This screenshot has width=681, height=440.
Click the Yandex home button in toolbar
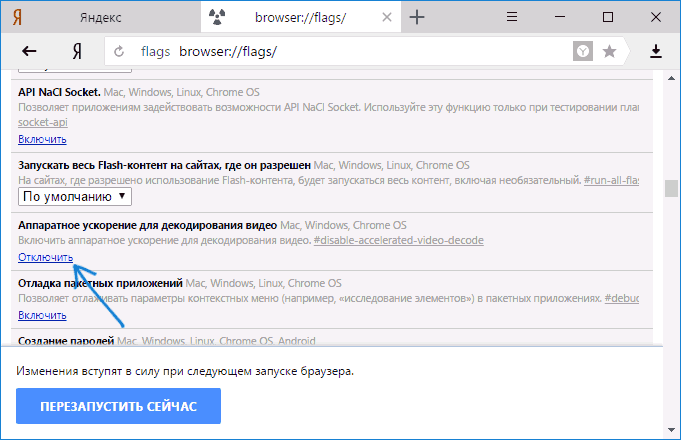pyautogui.click(x=76, y=52)
